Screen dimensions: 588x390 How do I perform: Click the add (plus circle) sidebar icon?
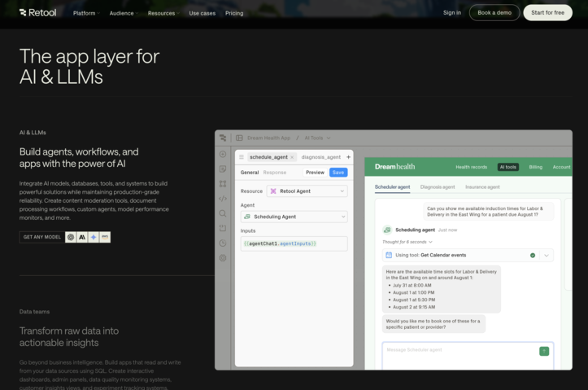(x=223, y=154)
